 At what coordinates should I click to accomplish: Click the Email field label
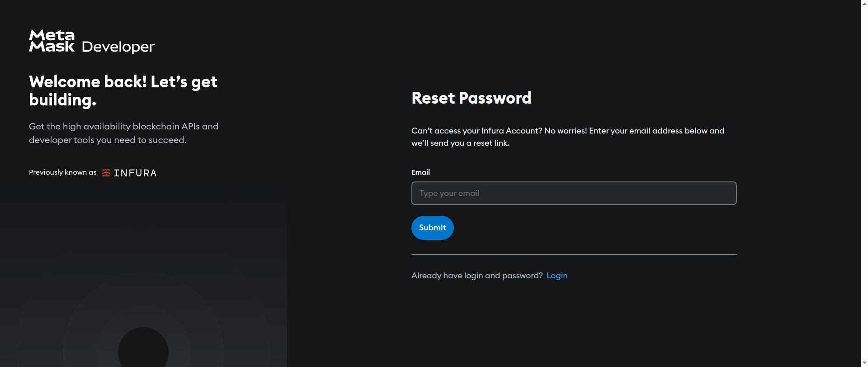click(x=420, y=172)
